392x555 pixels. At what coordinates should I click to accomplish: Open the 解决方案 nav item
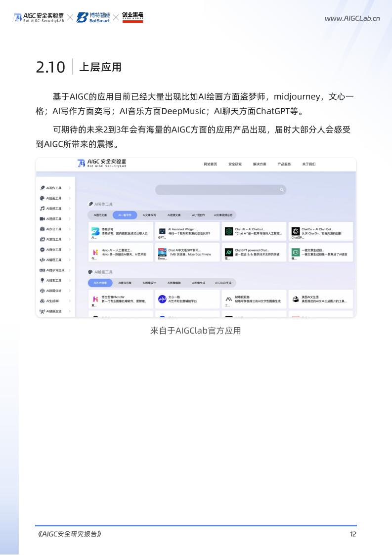[260, 164]
